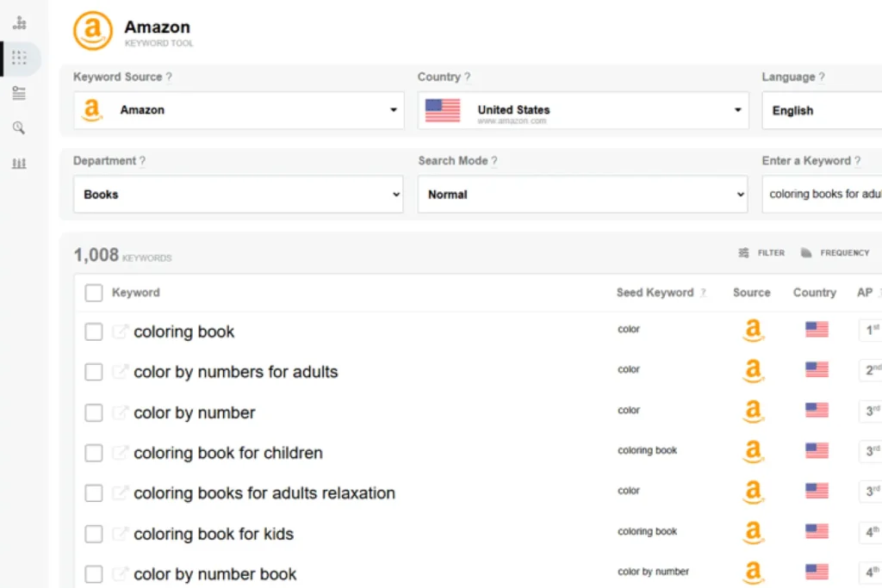The height and width of the screenshot is (588, 882).
Task: Click the Amazon logo at page top
Action: pyautogui.click(x=92, y=31)
